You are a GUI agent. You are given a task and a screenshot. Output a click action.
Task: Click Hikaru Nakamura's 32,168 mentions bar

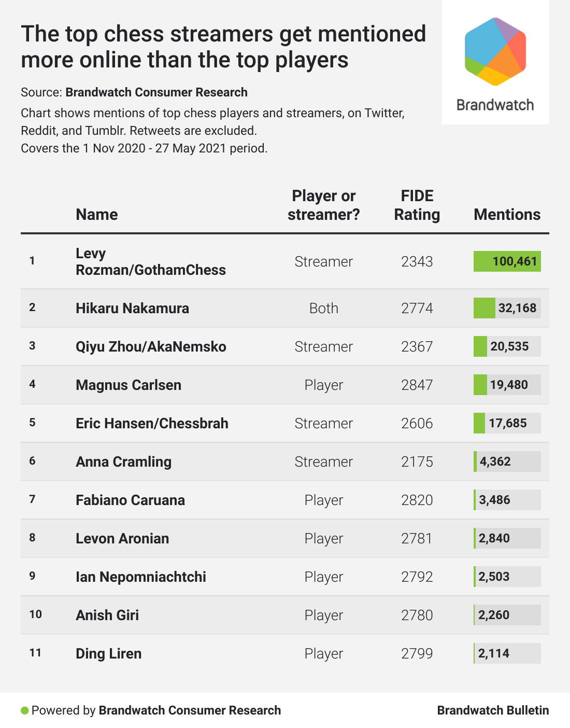[507, 308]
